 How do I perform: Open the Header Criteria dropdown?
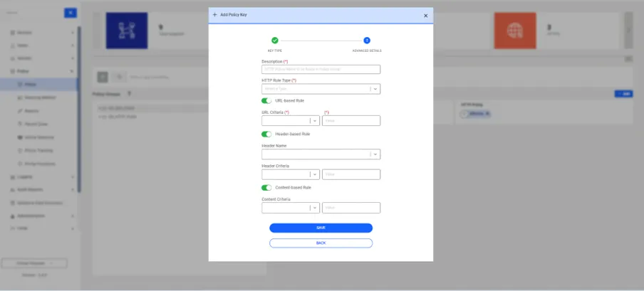[x=291, y=174]
